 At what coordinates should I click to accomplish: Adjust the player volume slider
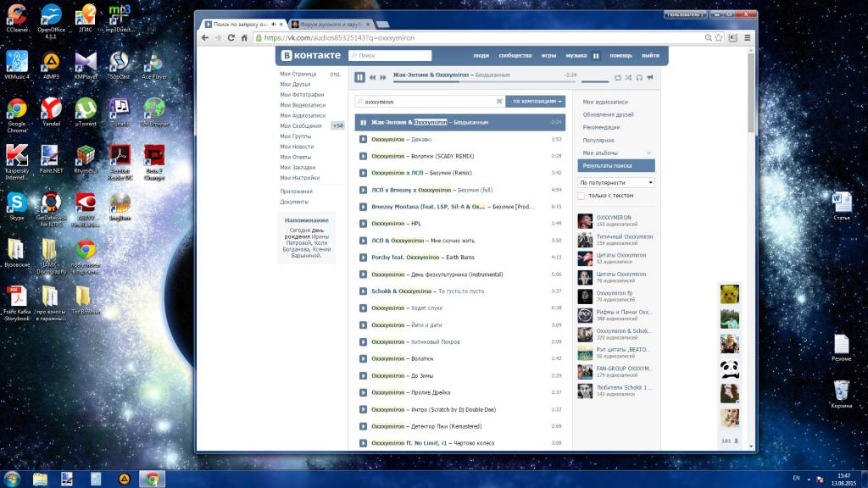coord(594,82)
